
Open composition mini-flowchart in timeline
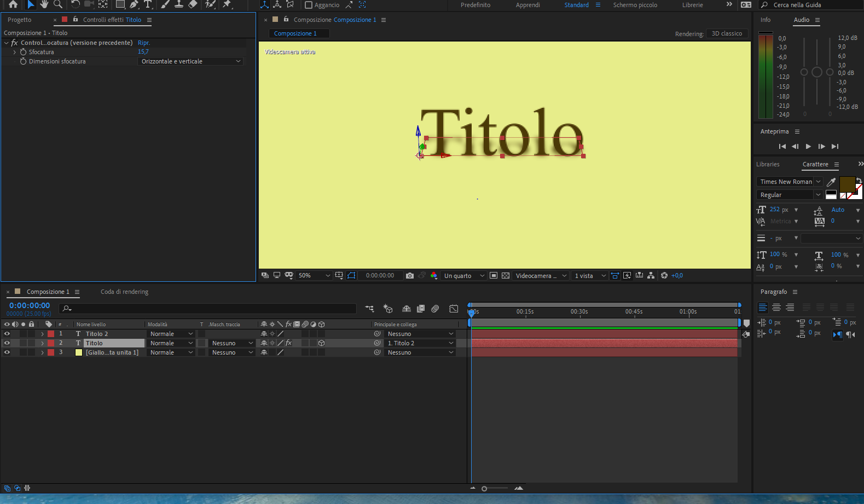pos(369,309)
